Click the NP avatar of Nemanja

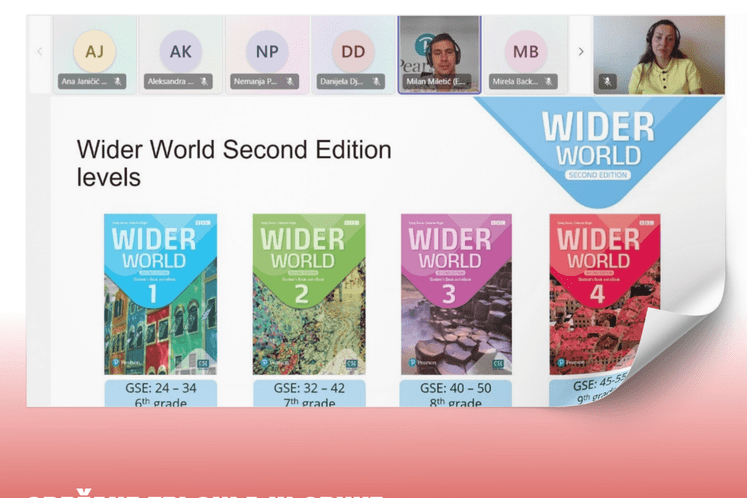point(267,50)
